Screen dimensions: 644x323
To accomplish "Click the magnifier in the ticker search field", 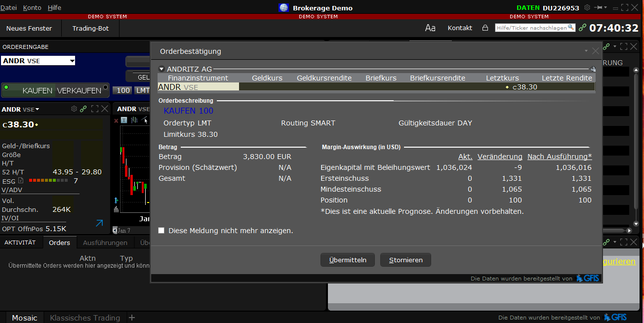I will [x=570, y=28].
